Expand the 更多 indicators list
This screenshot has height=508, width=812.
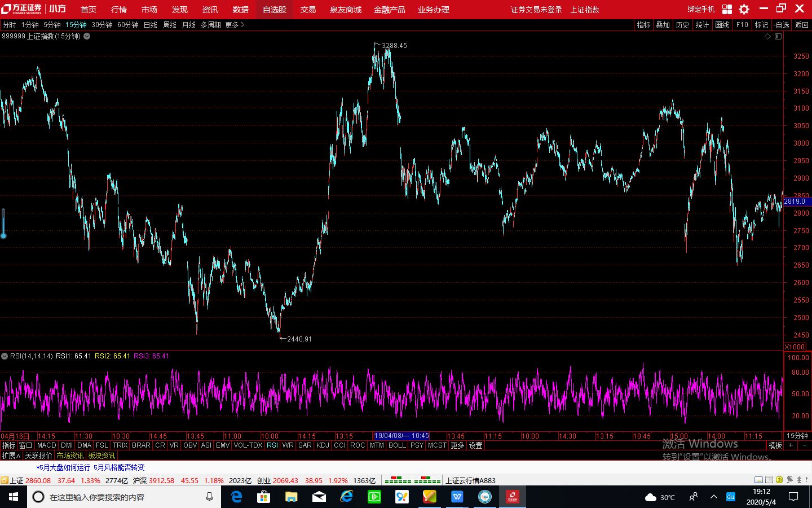[457, 445]
